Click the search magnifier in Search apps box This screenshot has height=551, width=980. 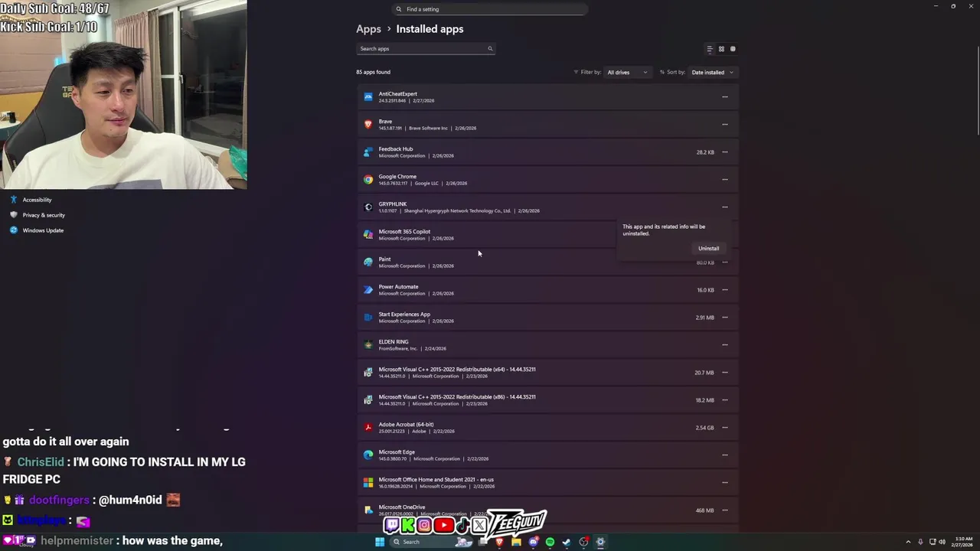pos(490,49)
